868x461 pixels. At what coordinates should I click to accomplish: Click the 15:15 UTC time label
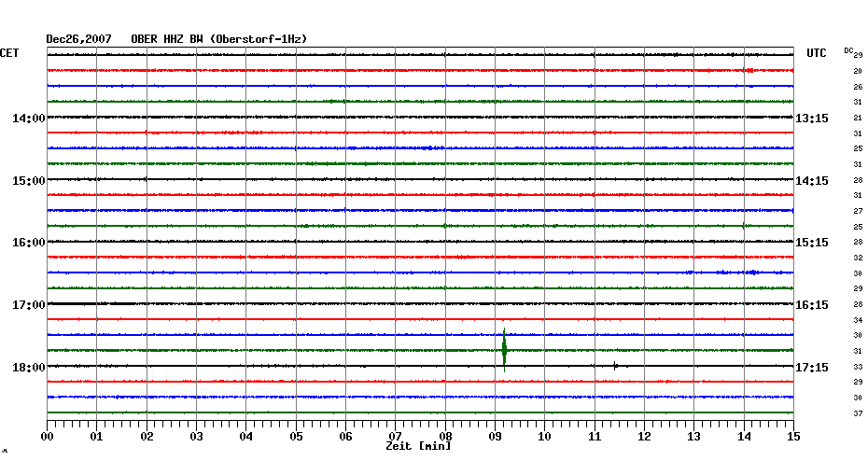pos(812,243)
